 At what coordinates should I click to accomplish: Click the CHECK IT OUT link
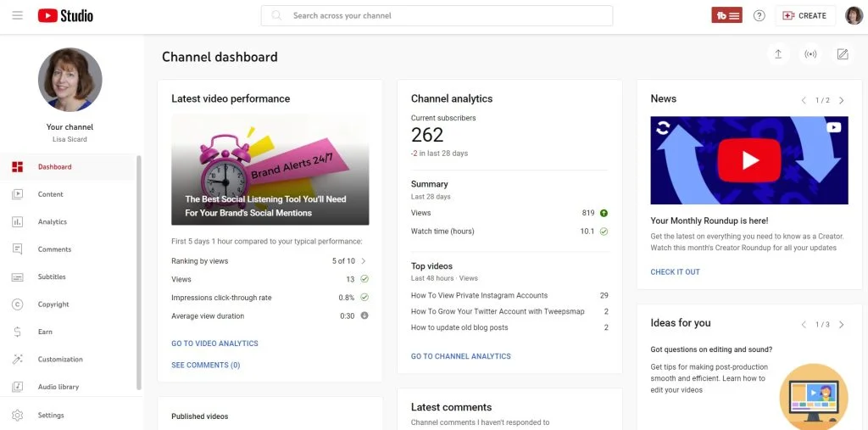[676, 272]
